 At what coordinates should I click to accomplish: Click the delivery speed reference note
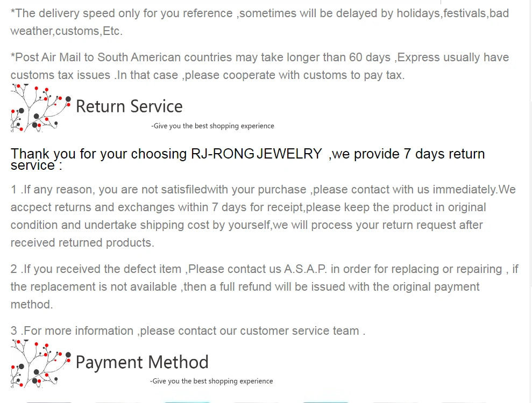coord(259,22)
